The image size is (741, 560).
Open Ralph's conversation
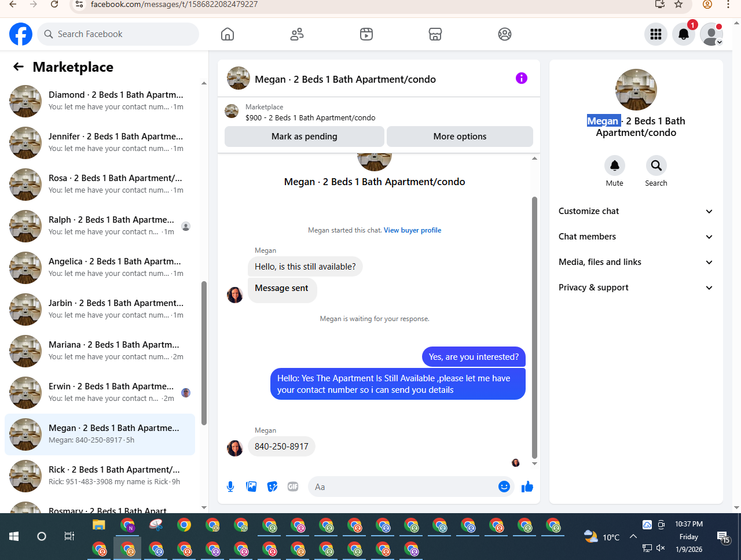point(100,226)
